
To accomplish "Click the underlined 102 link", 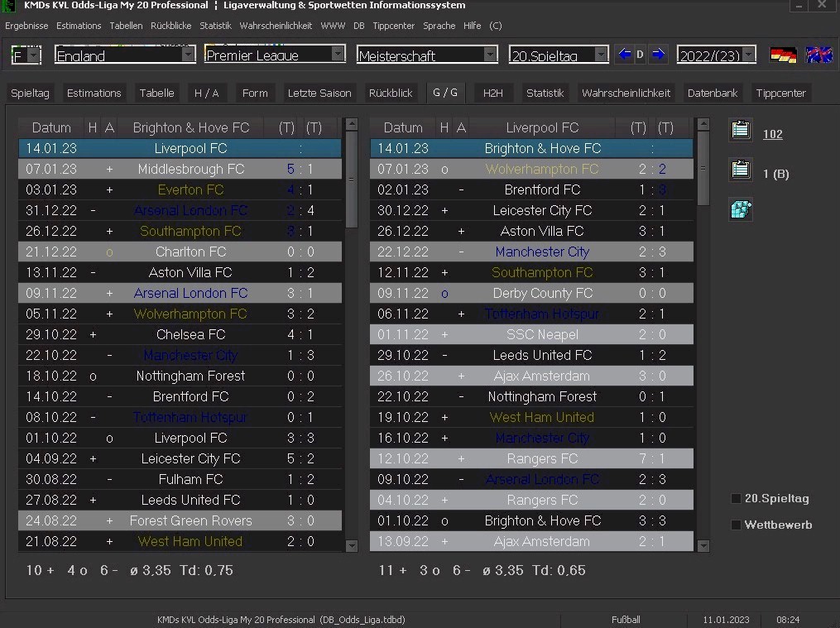I will point(772,134).
